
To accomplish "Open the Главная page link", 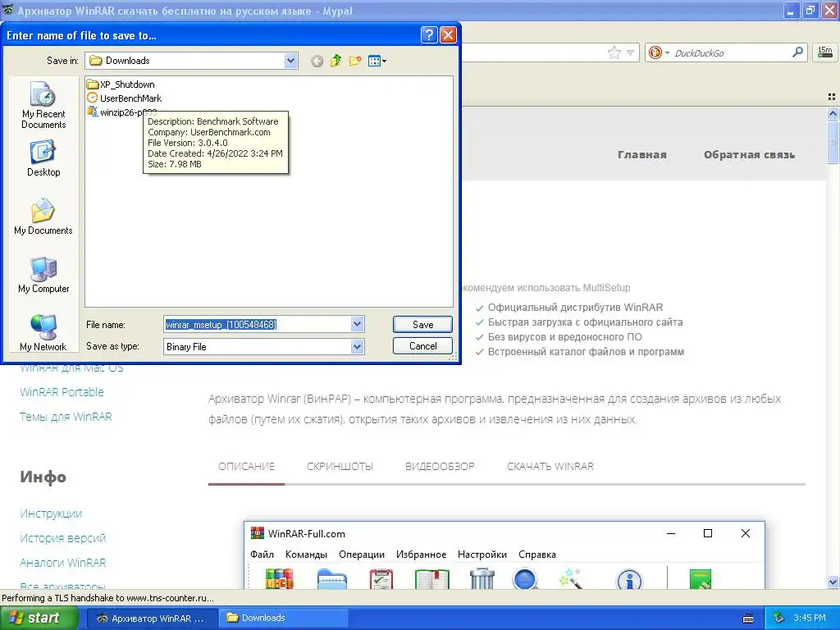I will tap(641, 155).
